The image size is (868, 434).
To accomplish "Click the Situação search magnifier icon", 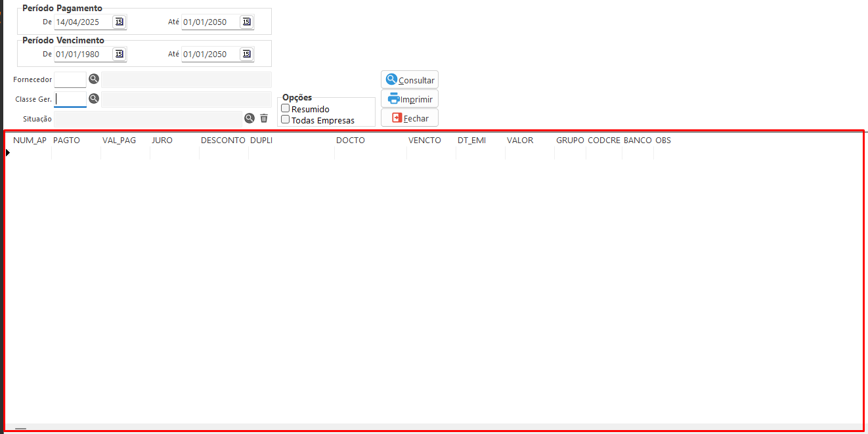I will [250, 118].
